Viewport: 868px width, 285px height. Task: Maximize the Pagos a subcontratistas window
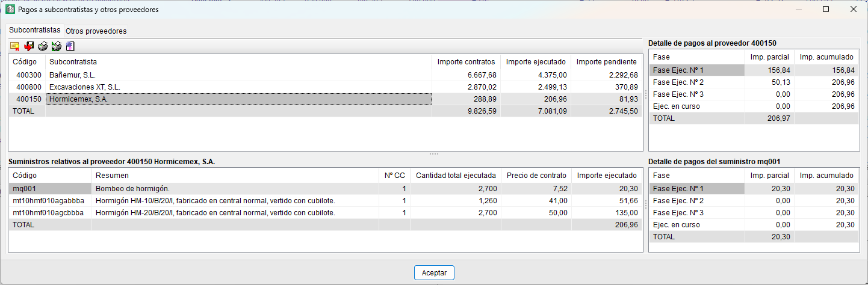coord(826,10)
